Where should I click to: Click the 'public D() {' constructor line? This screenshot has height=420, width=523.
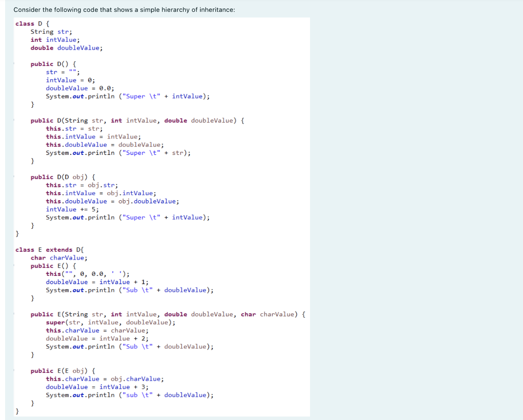coord(53,64)
